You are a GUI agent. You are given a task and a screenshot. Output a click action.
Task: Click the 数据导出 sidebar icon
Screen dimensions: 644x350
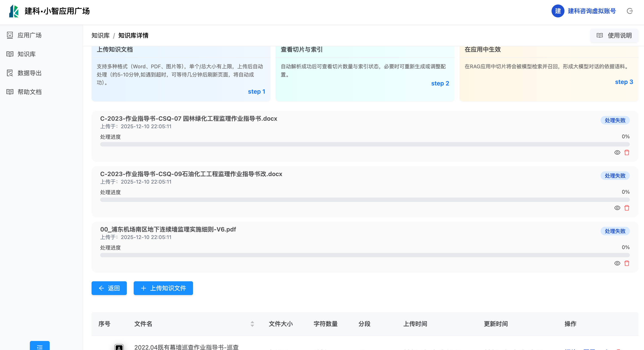(x=10, y=73)
